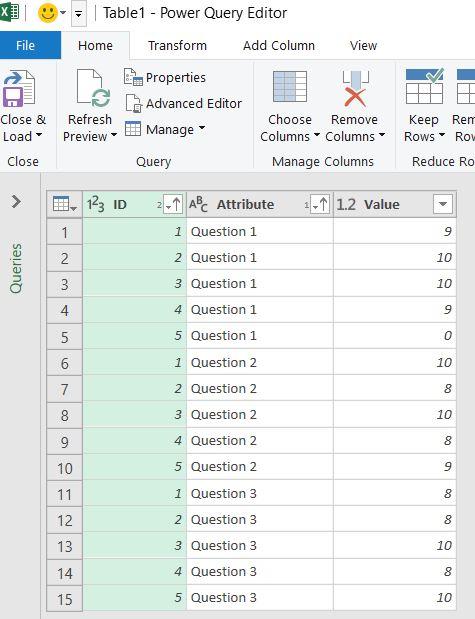Viewport: 475px width, 619px height.
Task: Click the Keep Rows icon
Action: [424, 86]
